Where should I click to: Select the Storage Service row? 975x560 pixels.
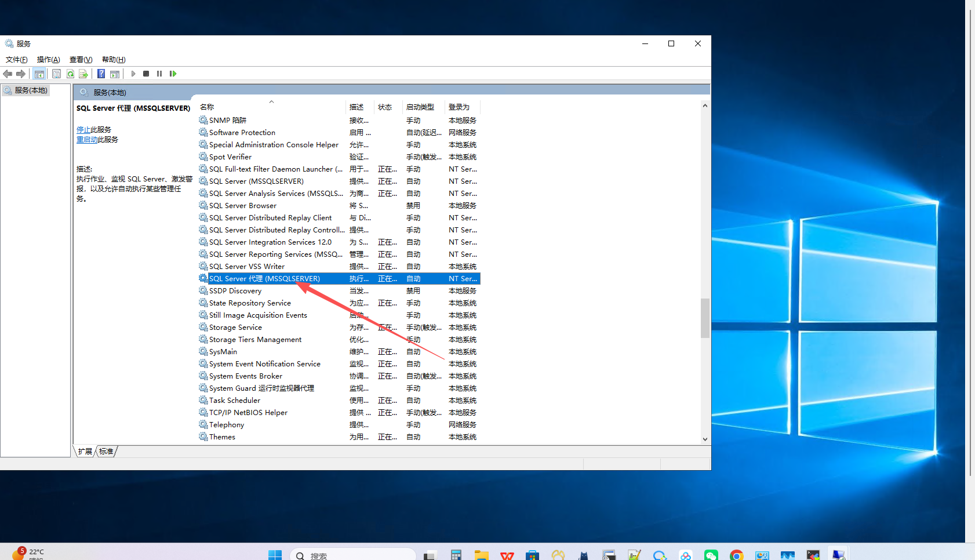(x=339, y=328)
